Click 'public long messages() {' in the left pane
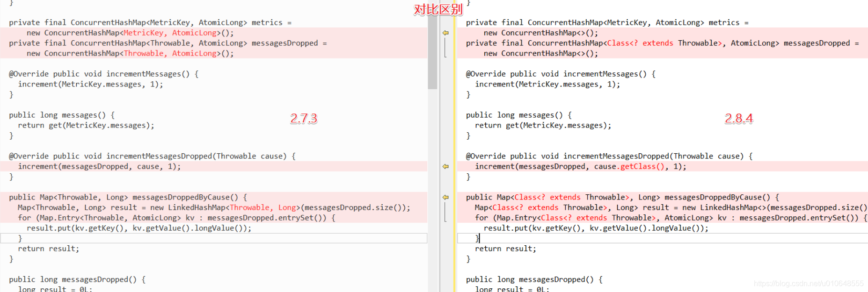Image resolution: width=868 pixels, height=292 pixels. tap(62, 115)
